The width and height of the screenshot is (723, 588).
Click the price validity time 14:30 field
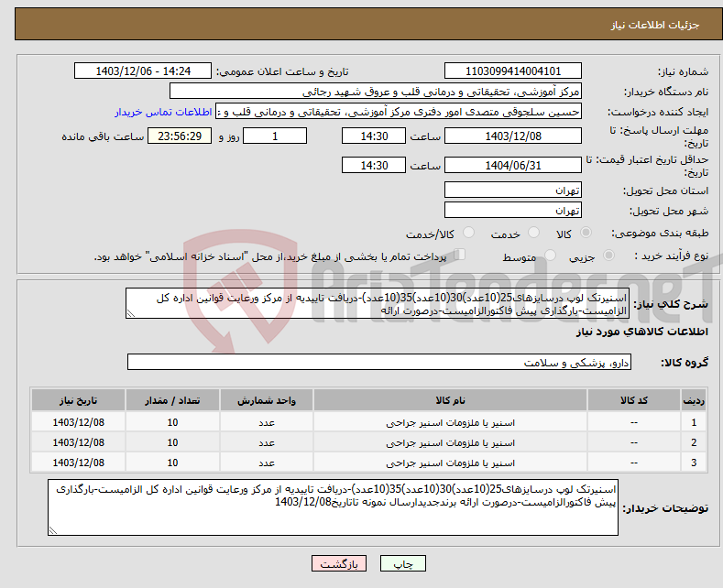tap(374, 165)
